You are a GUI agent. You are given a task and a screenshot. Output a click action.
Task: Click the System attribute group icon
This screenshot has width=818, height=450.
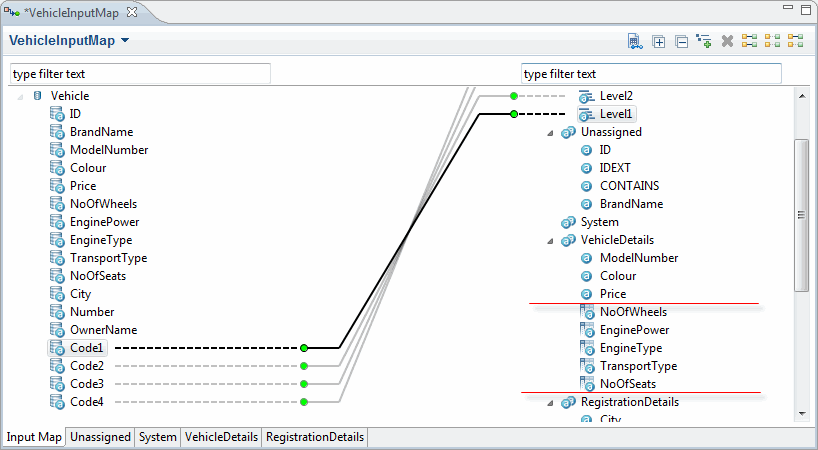[568, 223]
